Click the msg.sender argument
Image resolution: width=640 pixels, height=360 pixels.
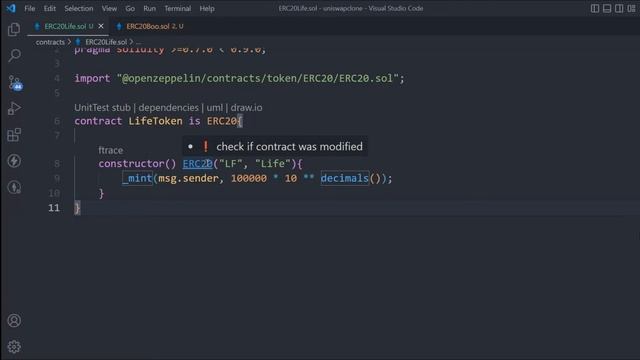pyautogui.click(x=188, y=178)
